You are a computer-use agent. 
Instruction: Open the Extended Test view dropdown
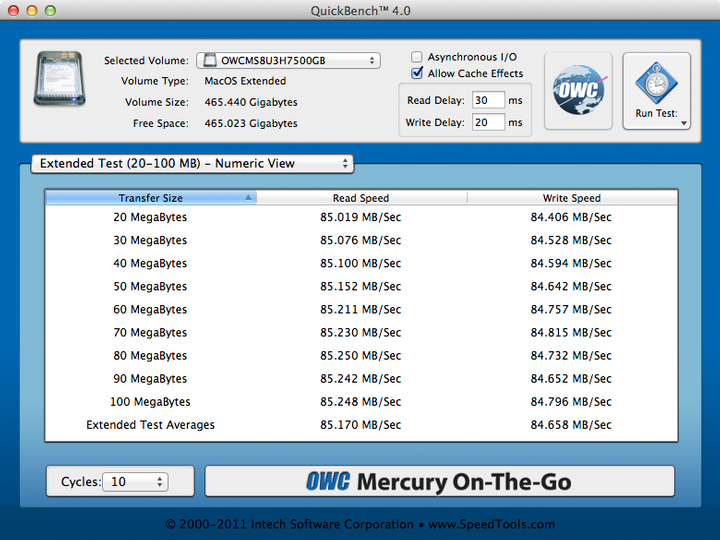[x=192, y=163]
